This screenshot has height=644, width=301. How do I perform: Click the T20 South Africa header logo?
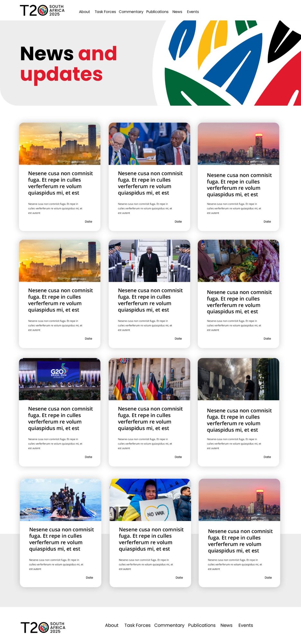tap(42, 10)
